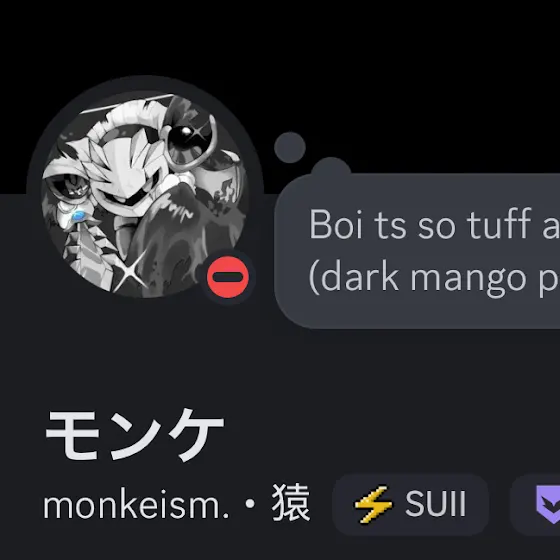Click the small round thought bubble dot
Viewport: 560px width, 560px height.
pyautogui.click(x=290, y=148)
